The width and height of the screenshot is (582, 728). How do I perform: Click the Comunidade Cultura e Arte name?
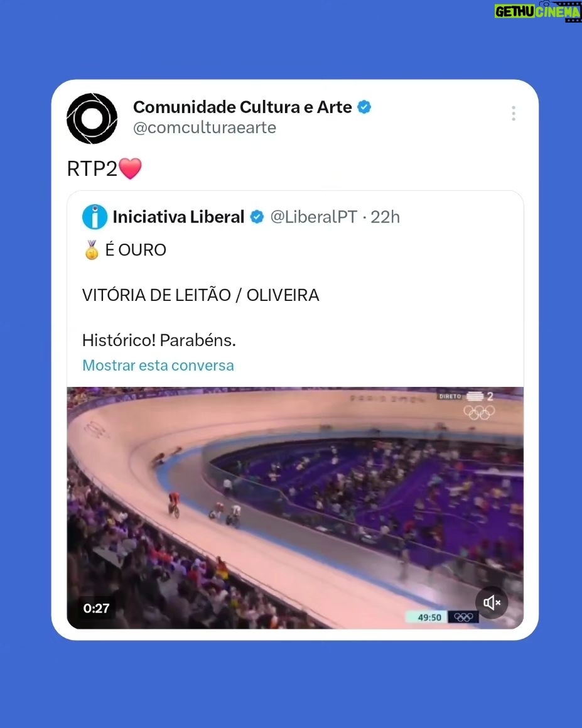[242, 107]
